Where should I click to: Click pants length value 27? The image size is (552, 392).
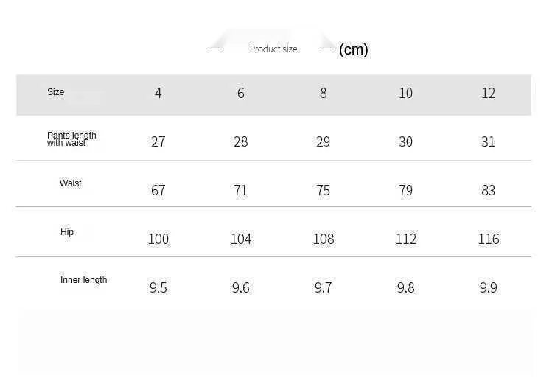tap(158, 141)
